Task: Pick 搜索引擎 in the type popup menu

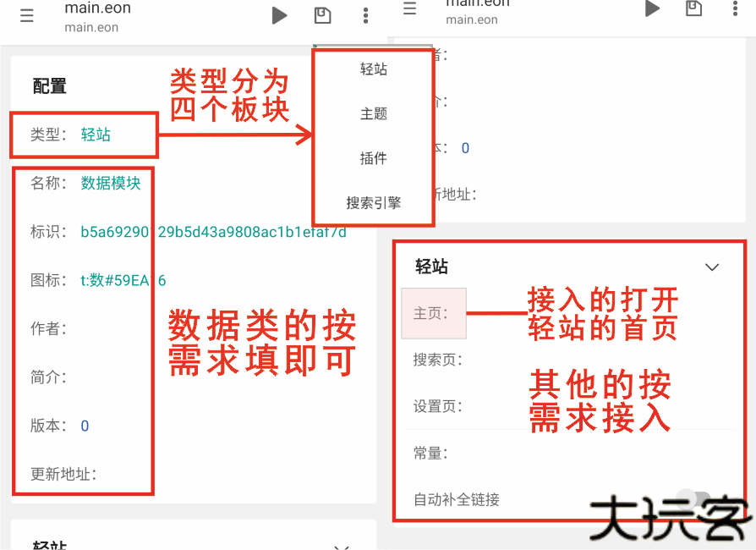Action: (373, 203)
